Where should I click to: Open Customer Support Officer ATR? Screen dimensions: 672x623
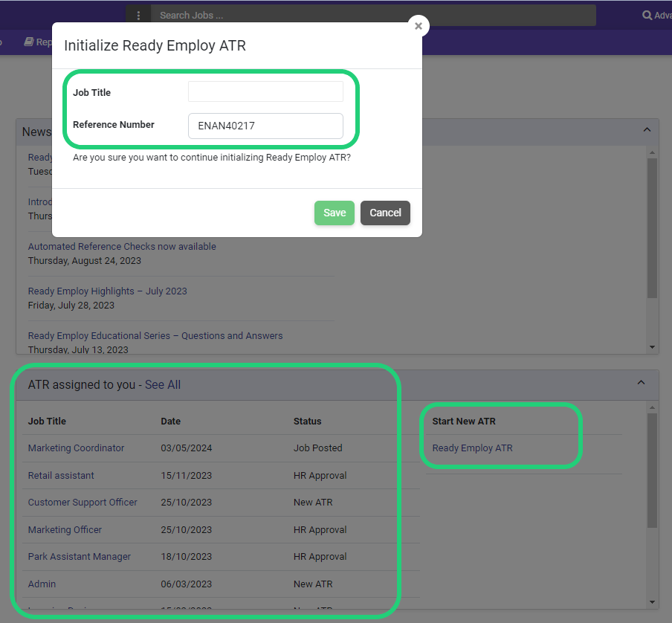point(83,502)
